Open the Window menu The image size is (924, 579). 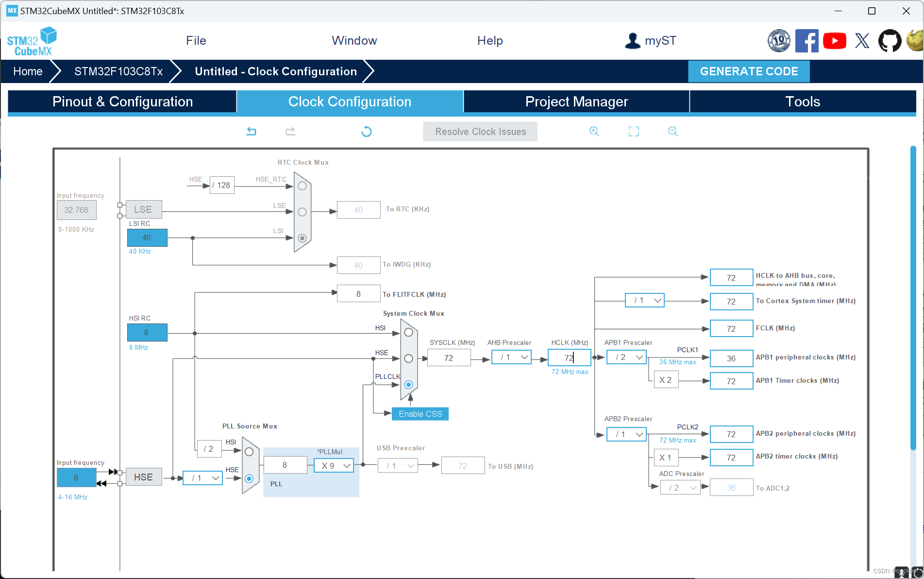(x=354, y=41)
